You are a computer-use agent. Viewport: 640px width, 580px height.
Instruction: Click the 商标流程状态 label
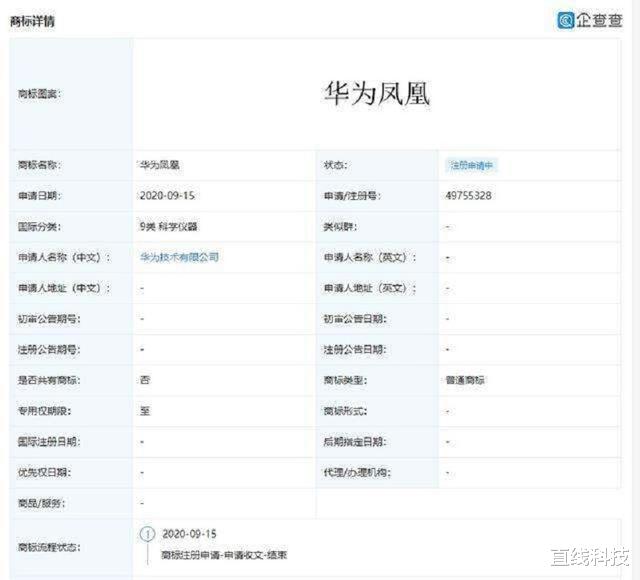(x=49, y=547)
